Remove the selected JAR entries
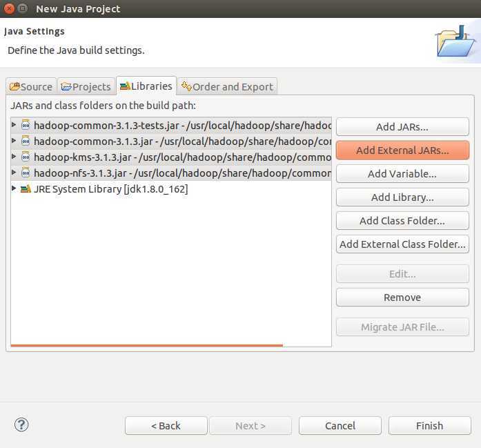 (x=402, y=298)
